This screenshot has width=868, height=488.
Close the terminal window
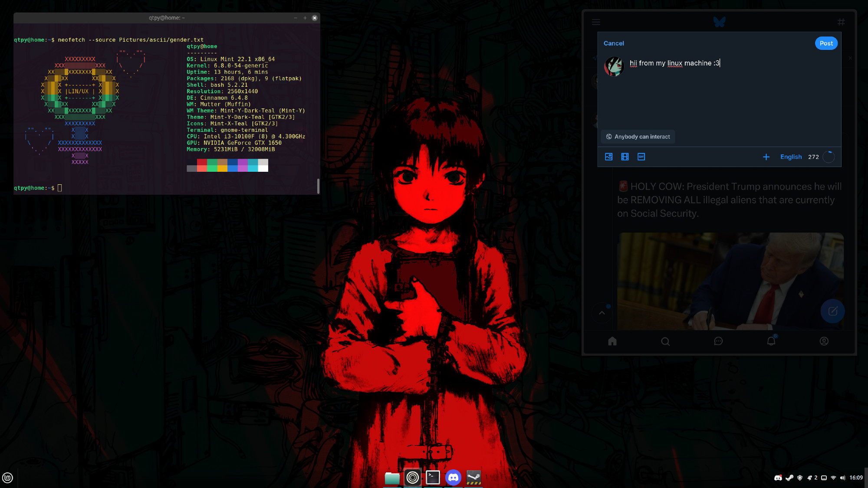pyautogui.click(x=315, y=18)
